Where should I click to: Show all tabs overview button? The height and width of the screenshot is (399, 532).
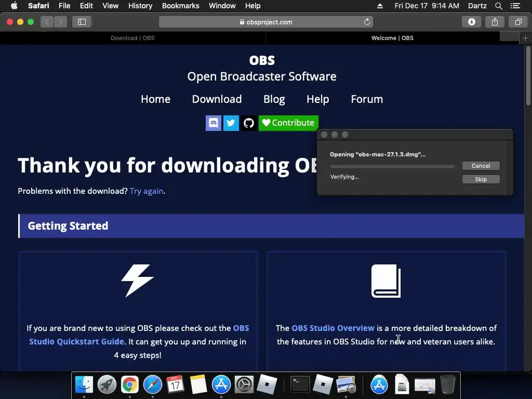tap(518, 22)
